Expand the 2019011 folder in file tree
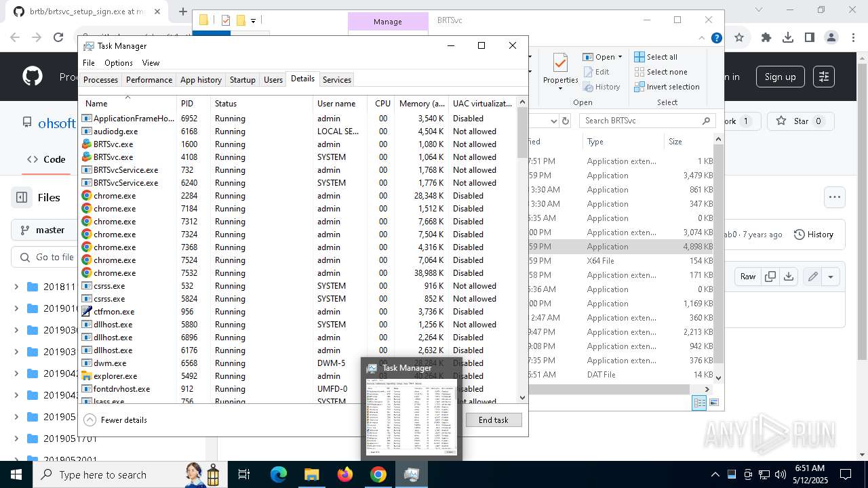Screen dimensions: 868x488 point(16,308)
